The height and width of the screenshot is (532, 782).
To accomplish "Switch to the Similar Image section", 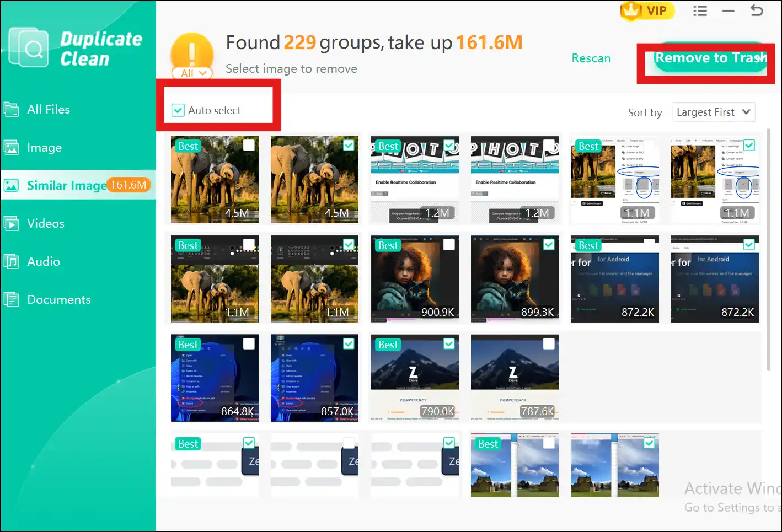I will [66, 185].
